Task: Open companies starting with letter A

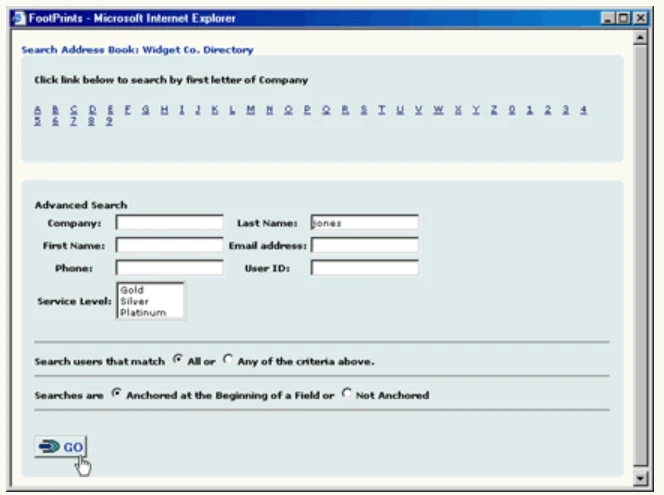Action: pyautogui.click(x=38, y=110)
